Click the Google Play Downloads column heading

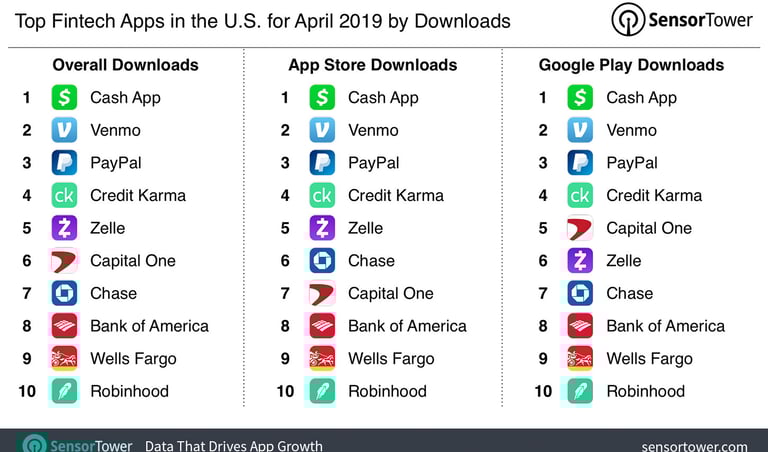click(x=631, y=65)
